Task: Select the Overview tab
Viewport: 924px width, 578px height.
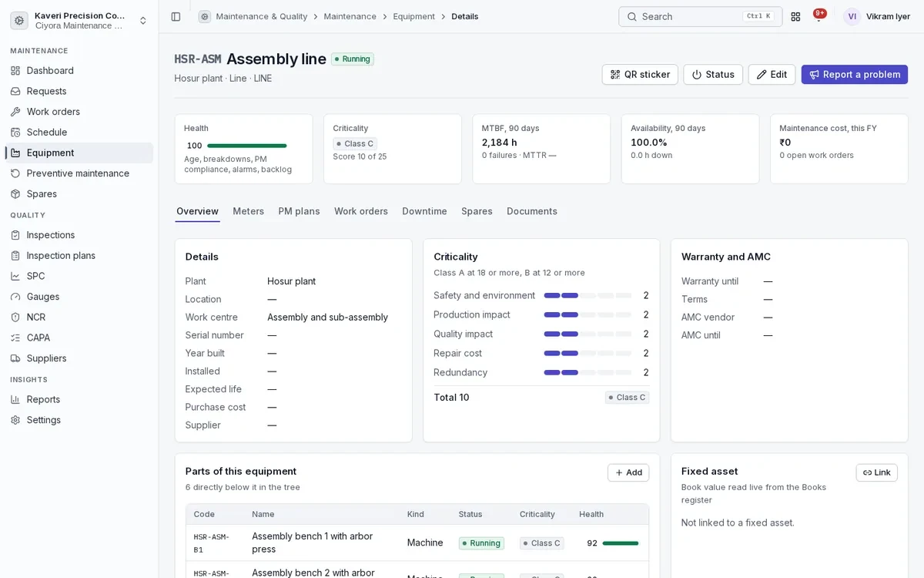Action: pos(197,211)
